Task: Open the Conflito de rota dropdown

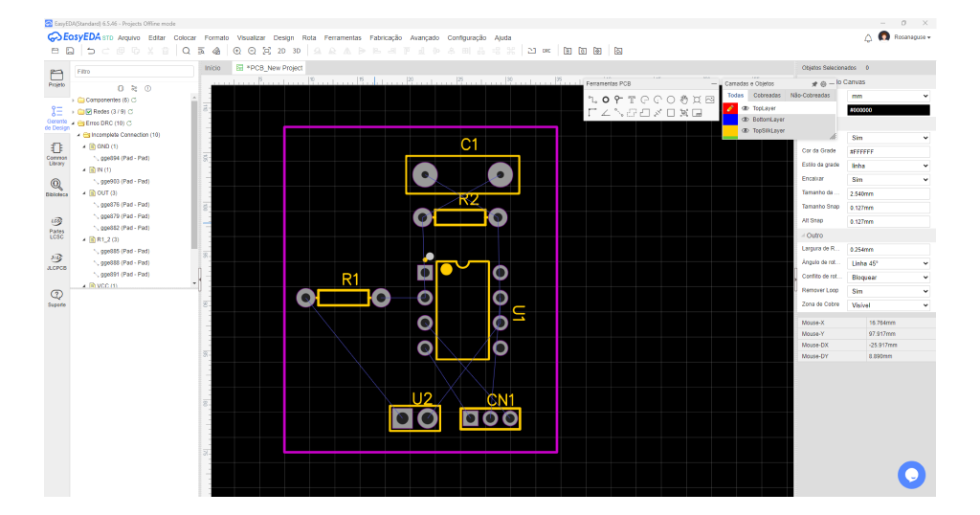Action: coord(888,277)
